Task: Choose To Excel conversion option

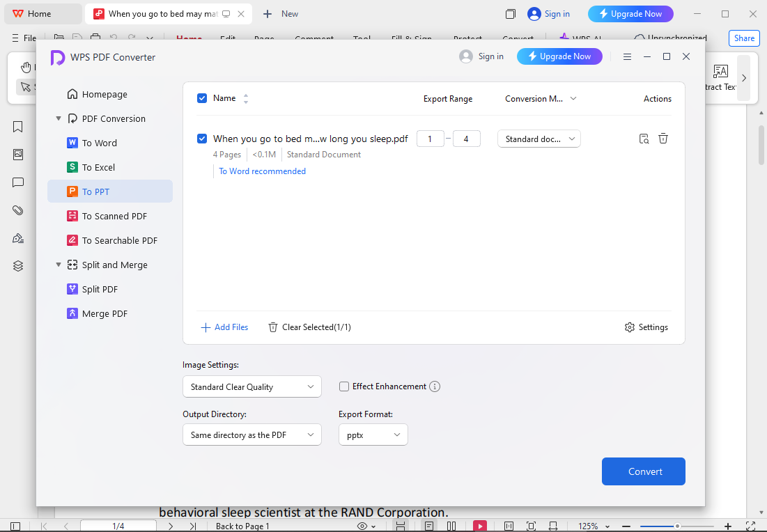Action: [x=98, y=167]
